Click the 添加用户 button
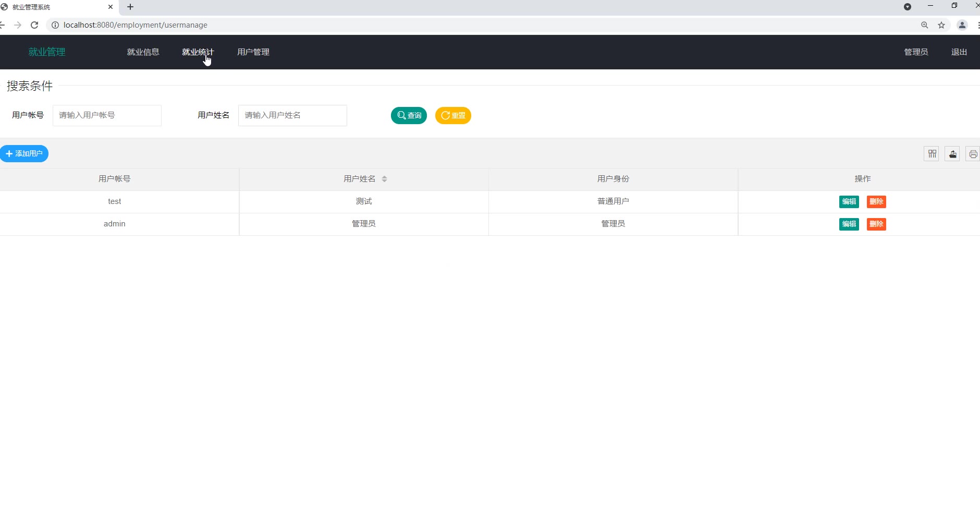The height and width of the screenshot is (530, 980). 24,154
